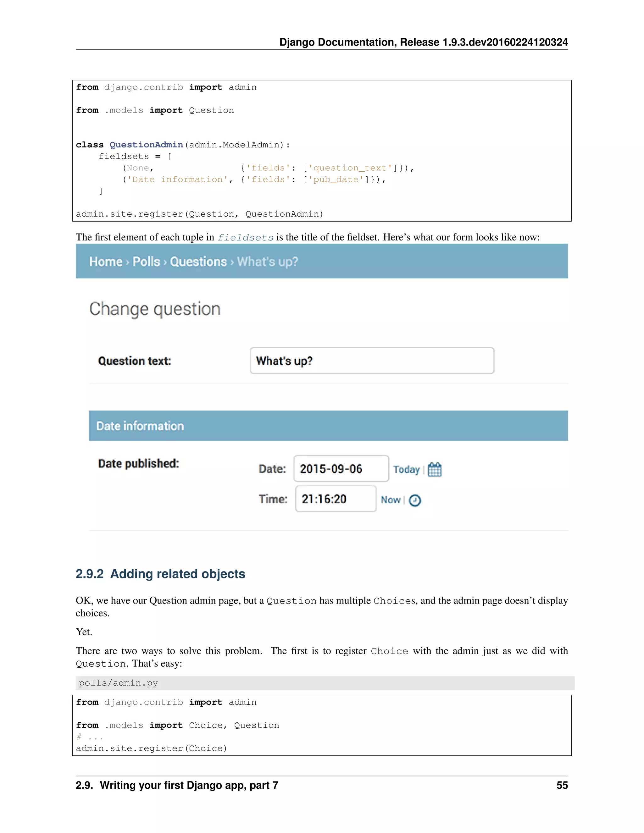Select the Question text label
Viewport: 644px width, 833px height.
pyautogui.click(x=135, y=361)
